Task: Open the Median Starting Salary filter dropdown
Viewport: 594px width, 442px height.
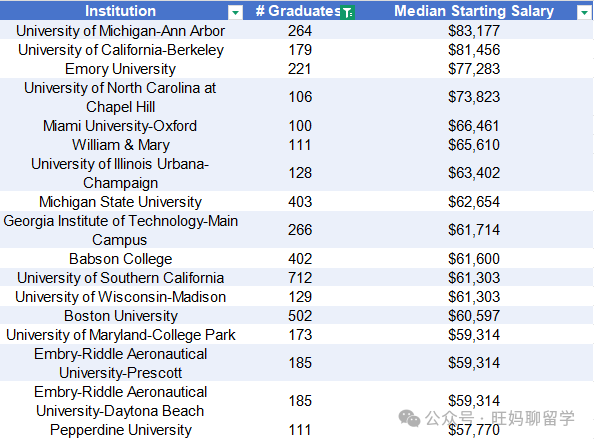Action: pos(585,13)
